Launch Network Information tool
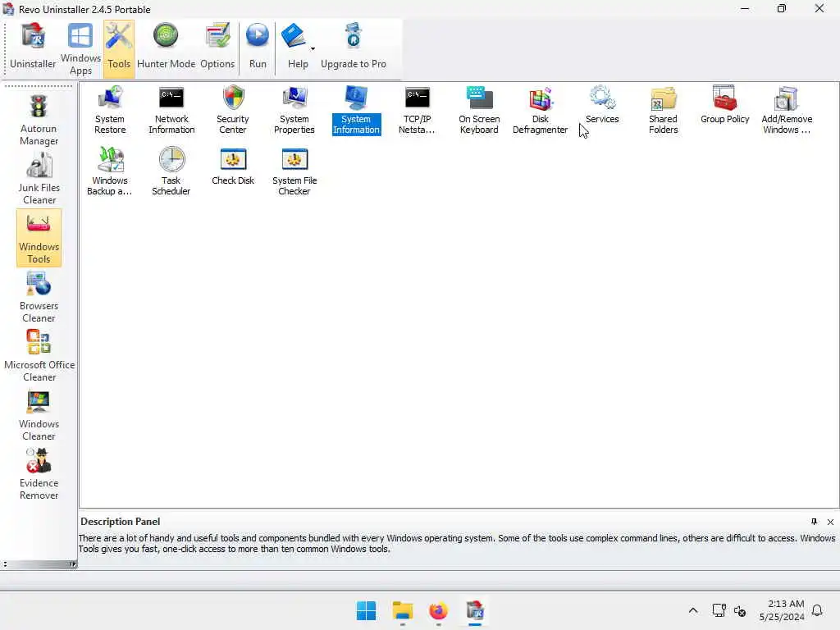Image resolution: width=840 pixels, height=630 pixels. point(171,111)
